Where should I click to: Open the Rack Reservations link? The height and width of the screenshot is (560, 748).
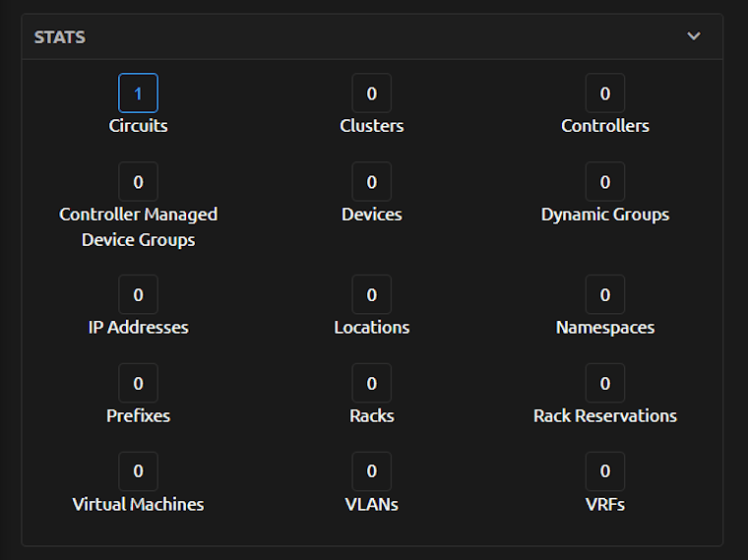[604, 415]
